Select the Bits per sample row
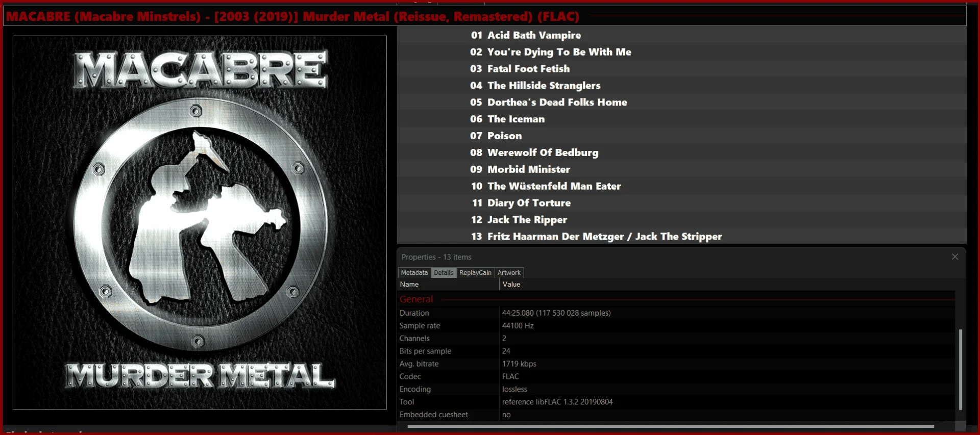 click(x=676, y=351)
